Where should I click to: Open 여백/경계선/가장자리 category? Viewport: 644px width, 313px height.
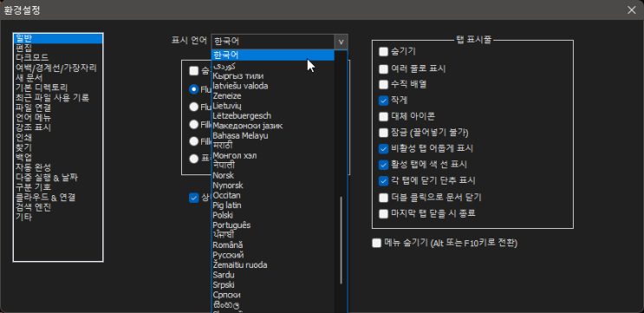coord(58,68)
